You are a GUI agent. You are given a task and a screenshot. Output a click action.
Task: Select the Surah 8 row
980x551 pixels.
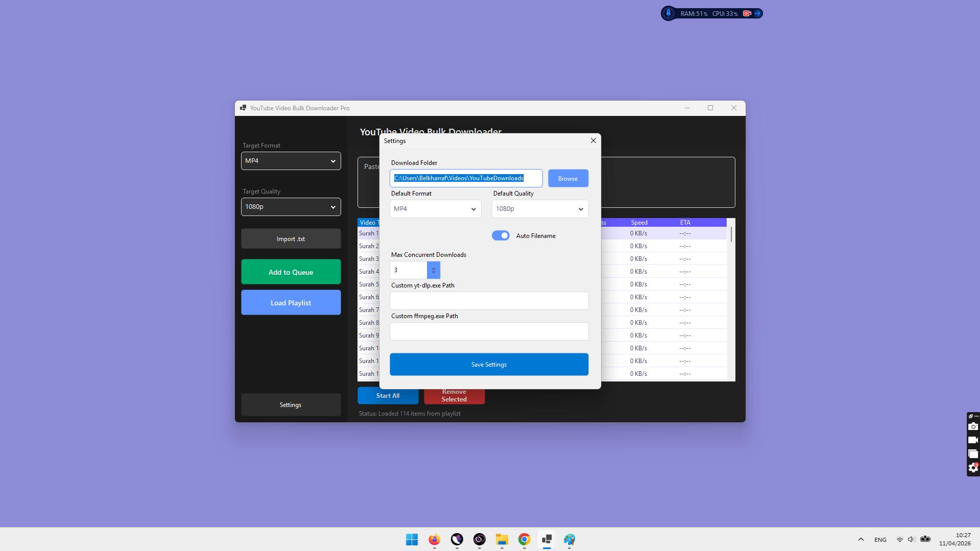pyautogui.click(x=369, y=323)
